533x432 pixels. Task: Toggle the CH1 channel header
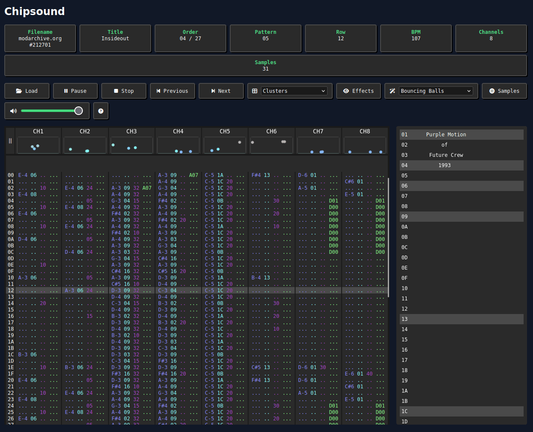[x=38, y=132]
